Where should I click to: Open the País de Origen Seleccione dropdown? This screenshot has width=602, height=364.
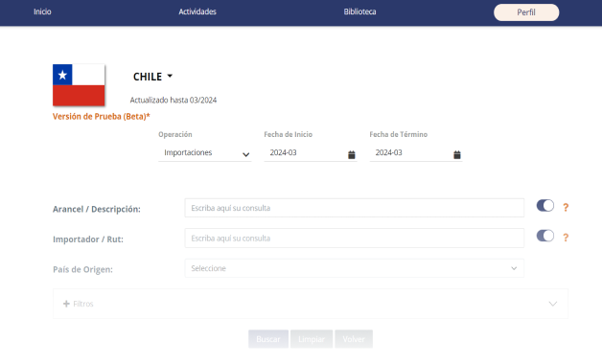point(355,268)
